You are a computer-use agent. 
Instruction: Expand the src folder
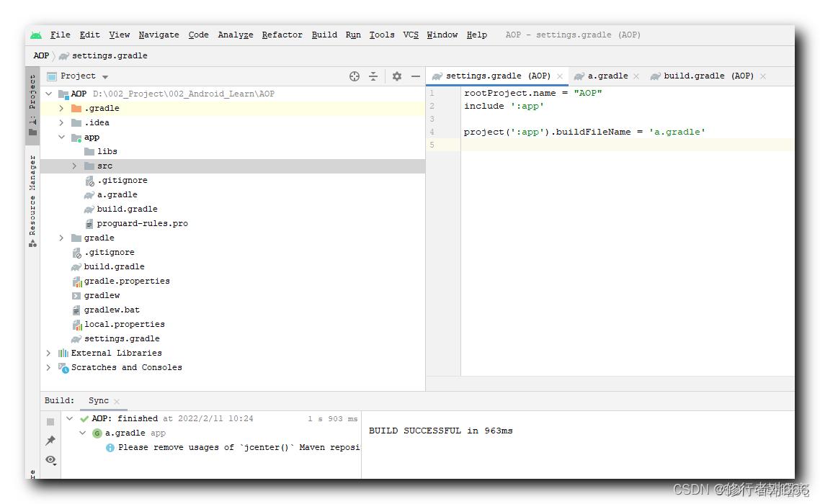(x=73, y=166)
